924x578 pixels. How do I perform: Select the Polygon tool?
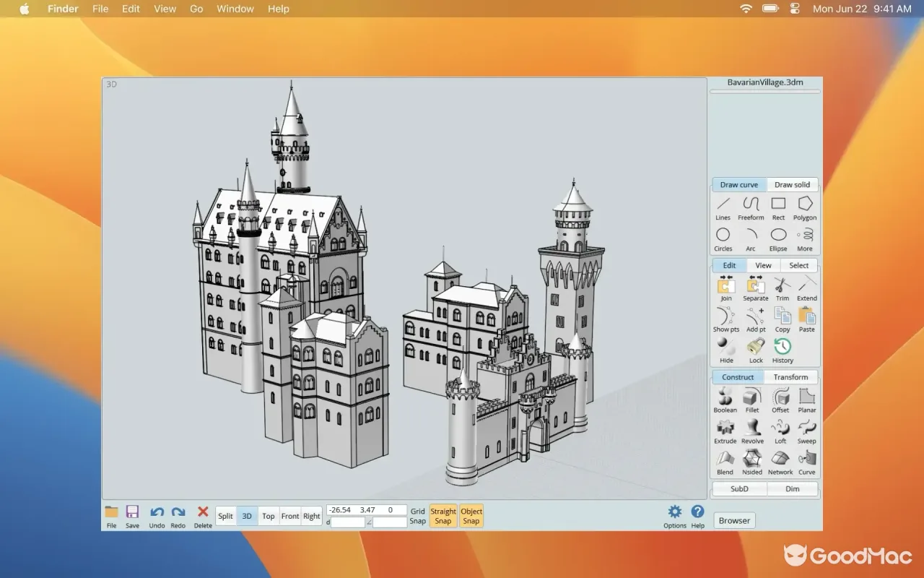pyautogui.click(x=805, y=208)
